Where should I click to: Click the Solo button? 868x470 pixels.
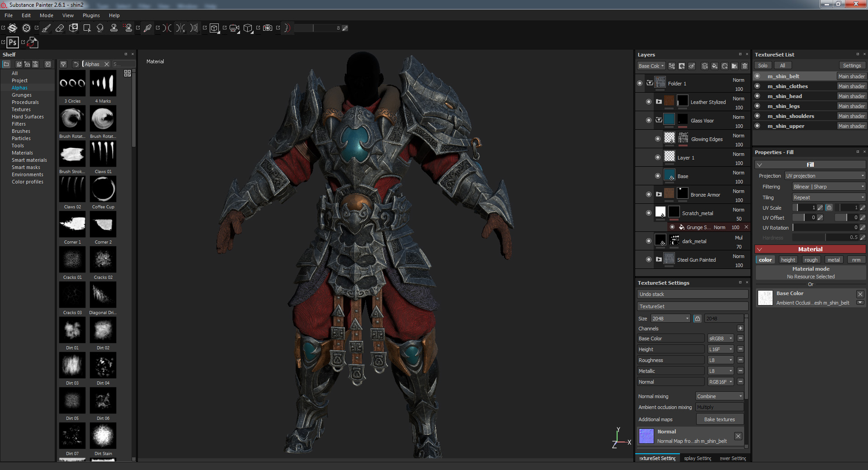coord(763,66)
